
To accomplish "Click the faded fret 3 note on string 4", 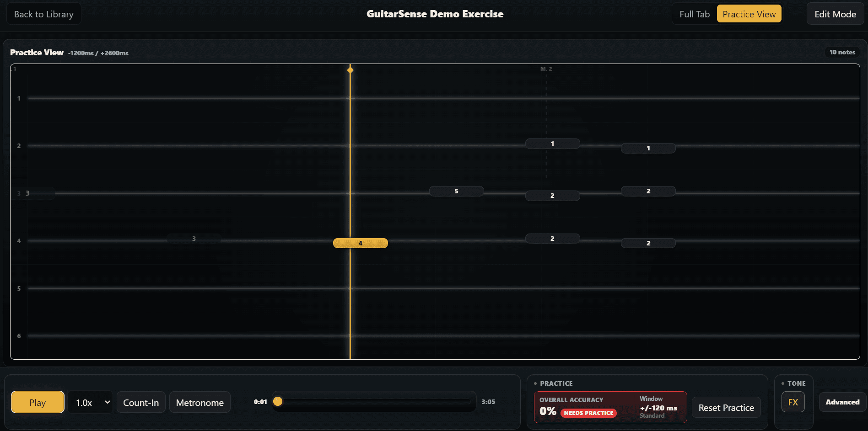I will [194, 239].
